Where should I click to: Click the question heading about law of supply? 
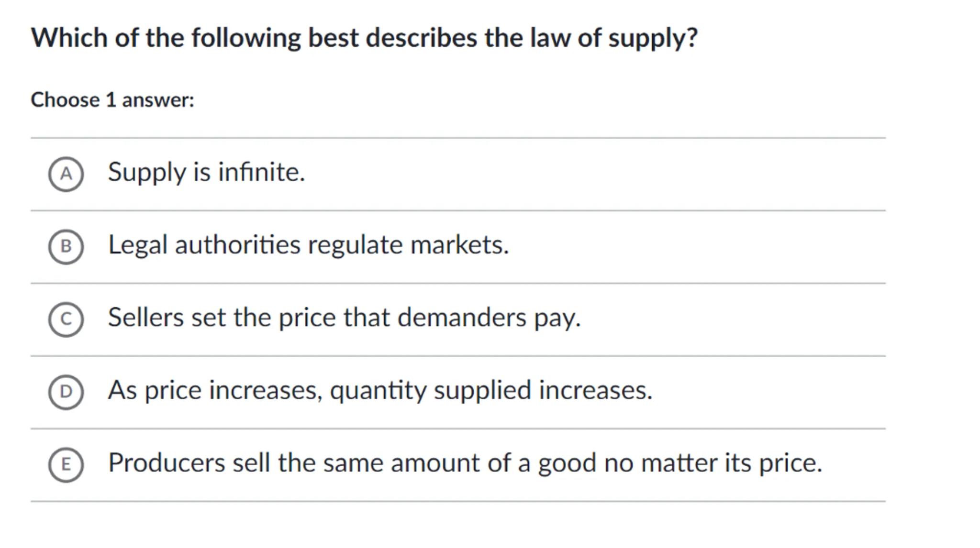[364, 38]
